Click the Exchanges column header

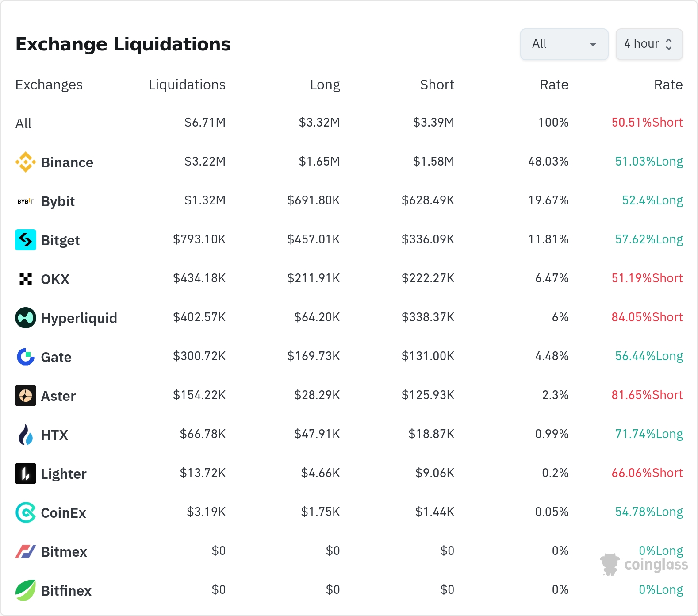point(49,85)
